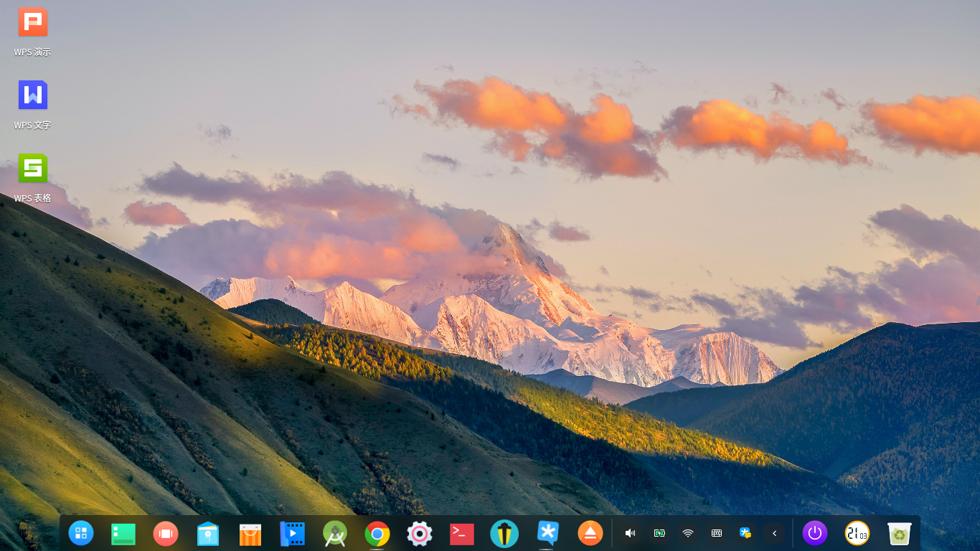Open Android Studio from the dock
The width and height of the screenshot is (980, 551).
click(x=335, y=534)
